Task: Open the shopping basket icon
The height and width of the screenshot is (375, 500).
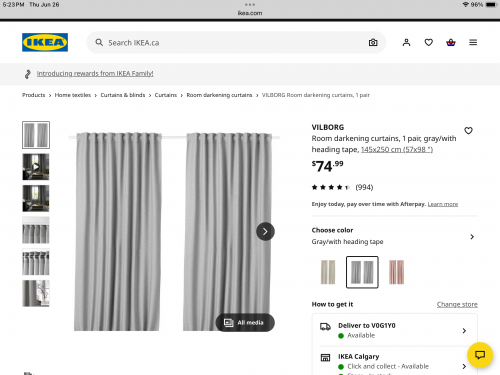Action: pyautogui.click(x=451, y=42)
